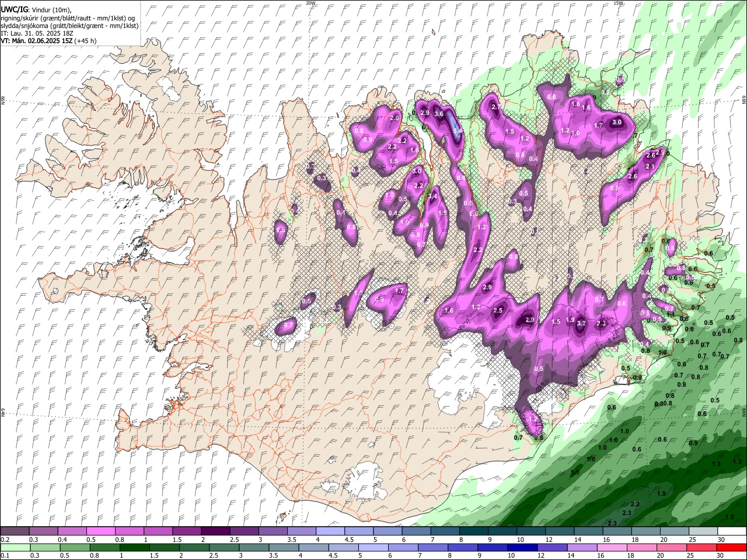
Task: Pick the darkest green 1–1.5 rain legend swatch
Action: pos(134,547)
